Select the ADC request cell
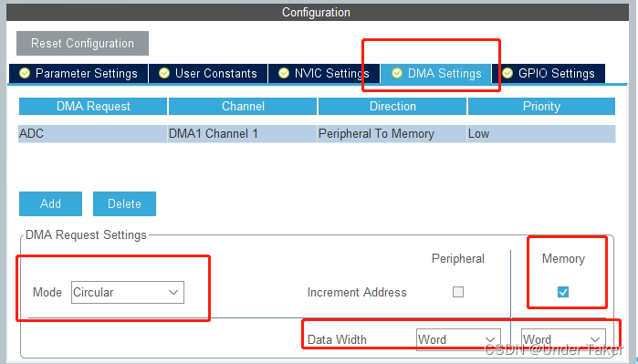Image resolution: width=638 pixels, height=364 pixels. coord(93,134)
